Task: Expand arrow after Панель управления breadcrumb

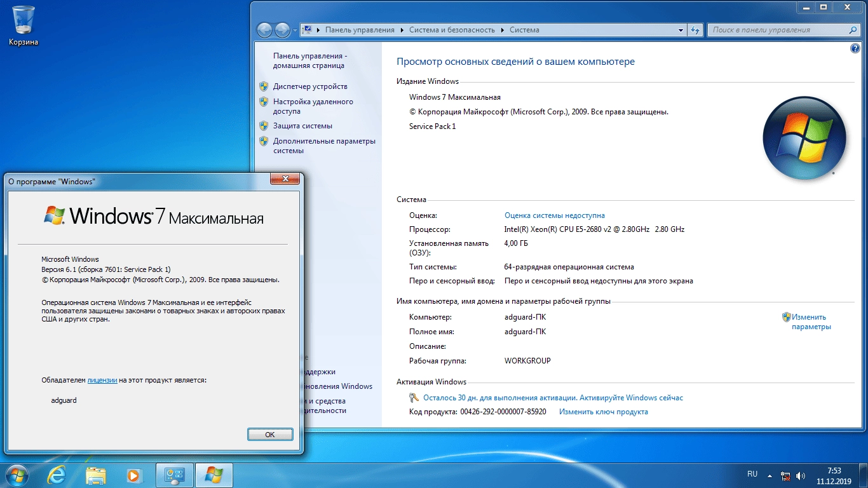Action: click(x=402, y=30)
